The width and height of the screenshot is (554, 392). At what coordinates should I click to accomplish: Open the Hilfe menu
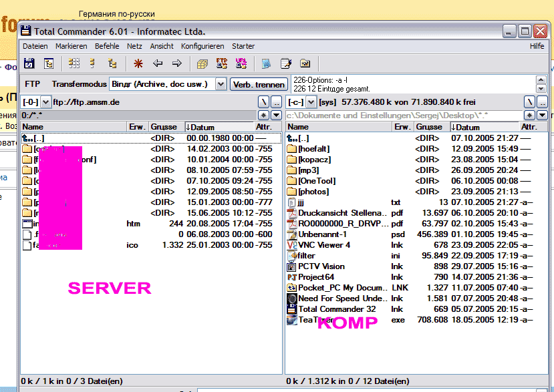click(x=537, y=46)
